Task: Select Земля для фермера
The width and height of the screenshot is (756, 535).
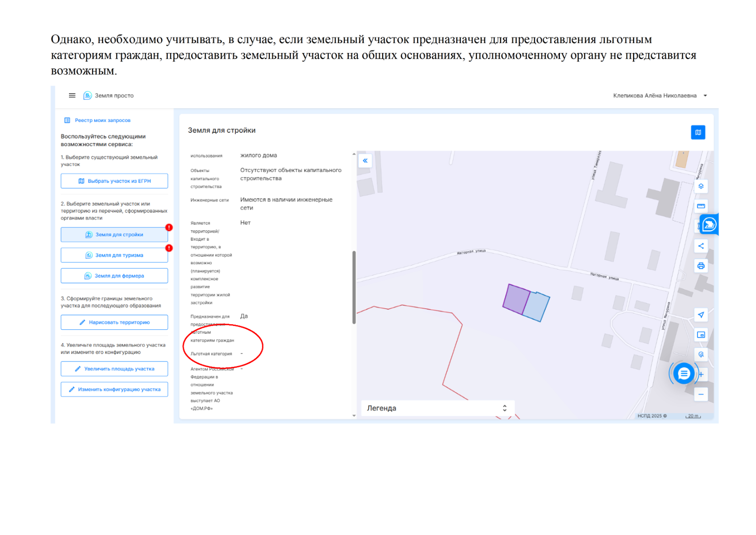Action: click(x=114, y=276)
